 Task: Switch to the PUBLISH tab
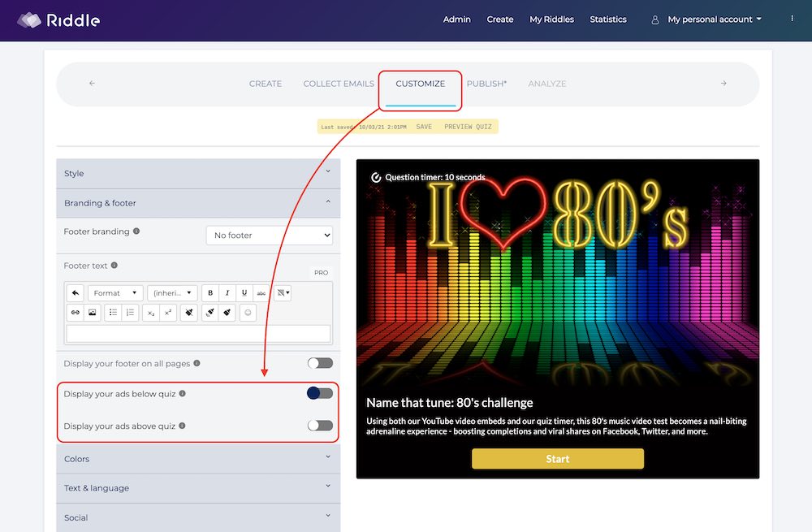(486, 84)
